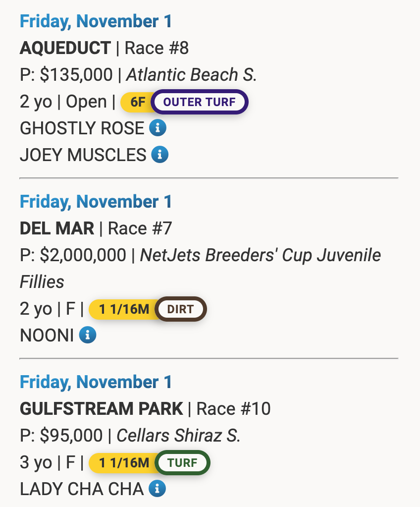
Task: Click the horse name LADY CHA CHA
Action: pyautogui.click(x=81, y=489)
